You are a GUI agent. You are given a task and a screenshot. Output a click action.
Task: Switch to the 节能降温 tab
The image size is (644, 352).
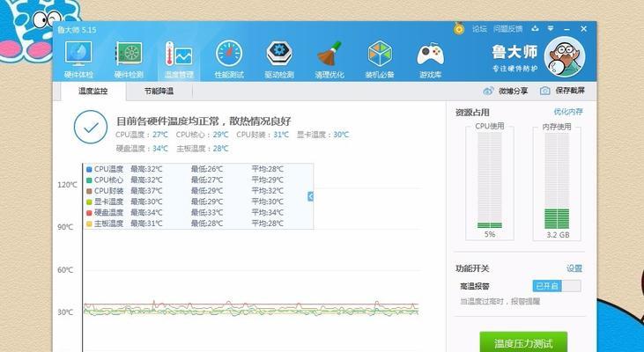(x=159, y=91)
